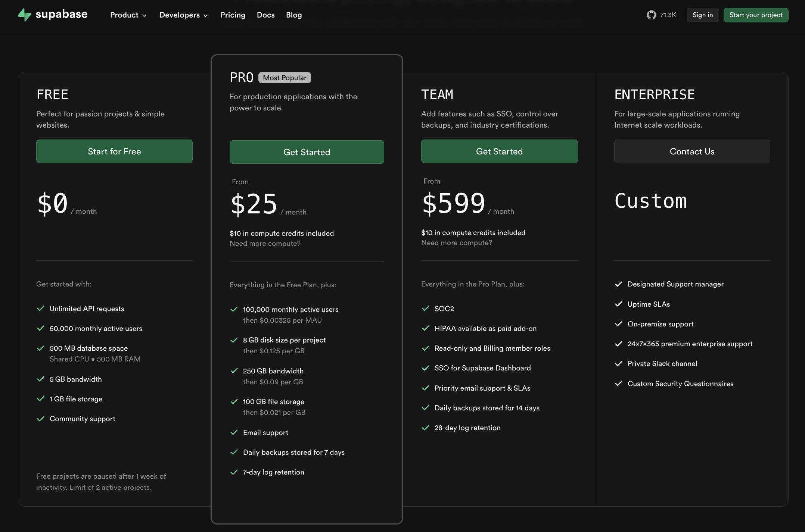The height and width of the screenshot is (532, 805).
Task: Click the FREE plan heading
Action: (52, 94)
